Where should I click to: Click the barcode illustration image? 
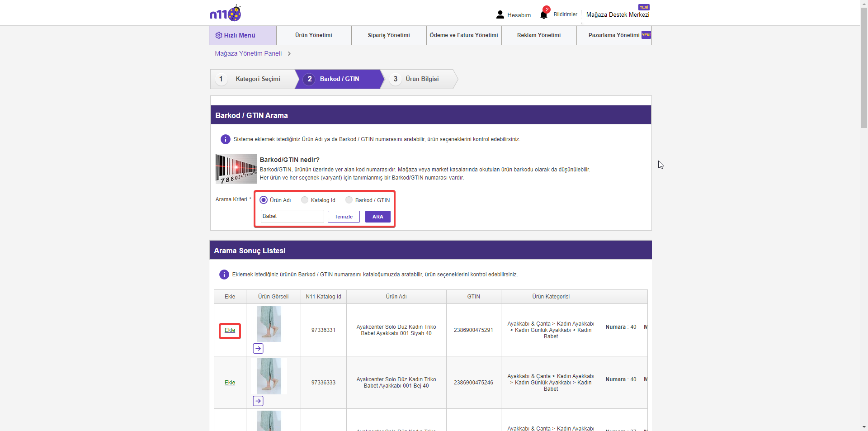[236, 169]
